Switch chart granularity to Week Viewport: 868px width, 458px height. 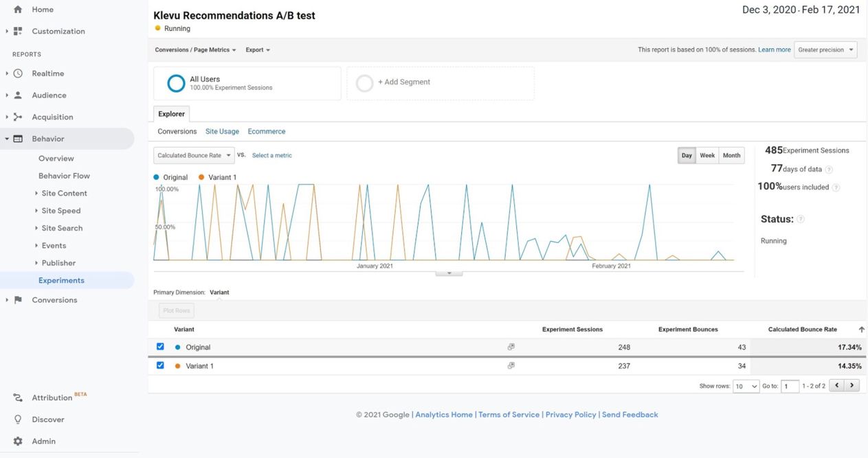point(707,155)
